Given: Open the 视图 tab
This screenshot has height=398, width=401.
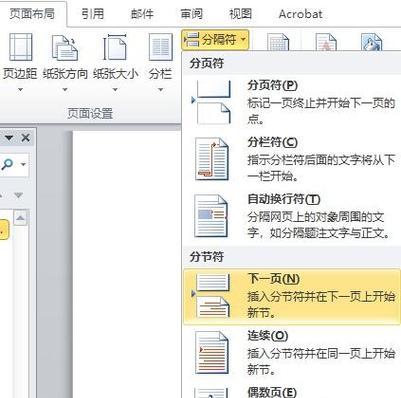Looking at the screenshot, I should pos(240,14).
